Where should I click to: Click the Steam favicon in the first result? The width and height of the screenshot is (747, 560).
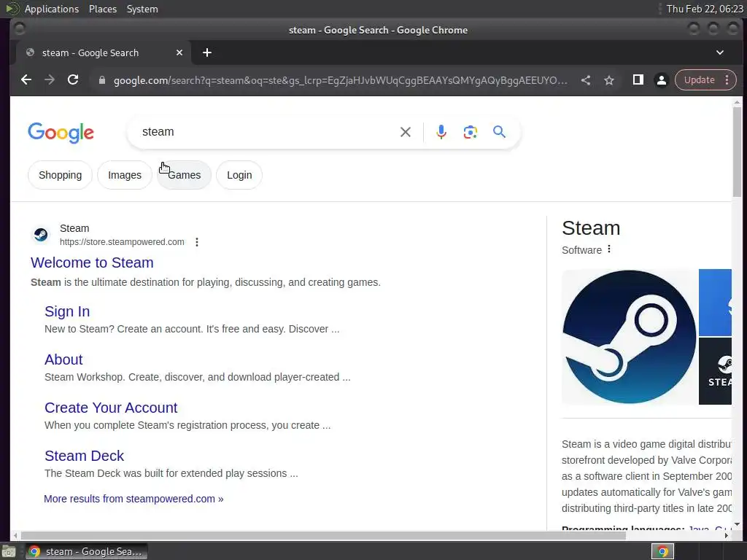(x=41, y=235)
